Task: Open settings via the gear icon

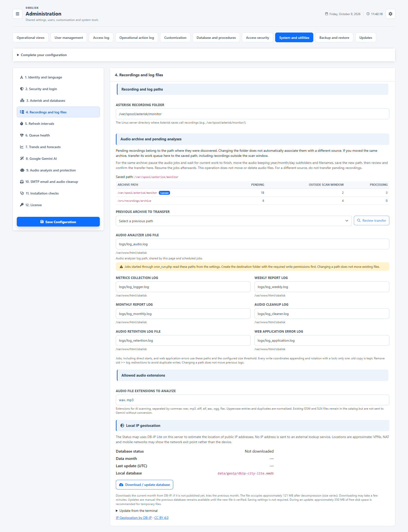Action: 390,14
